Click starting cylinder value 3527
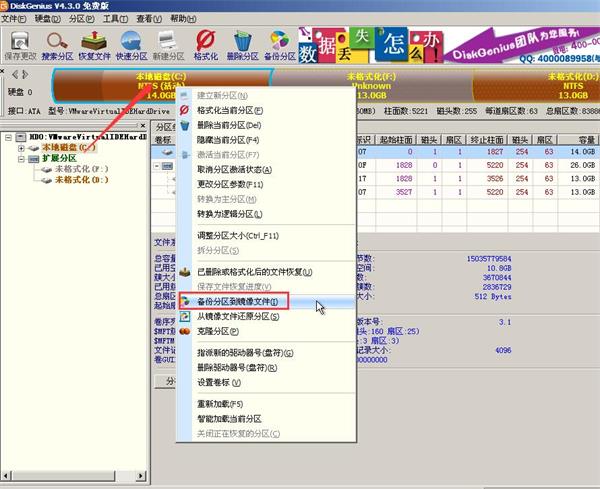The image size is (600, 489). pyautogui.click(x=404, y=192)
